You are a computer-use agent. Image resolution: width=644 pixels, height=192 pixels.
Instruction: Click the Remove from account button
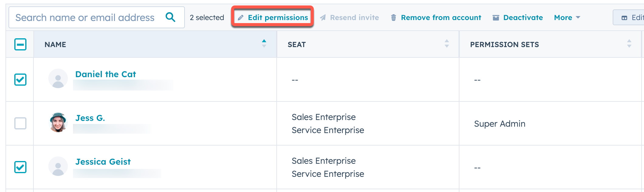441,18
